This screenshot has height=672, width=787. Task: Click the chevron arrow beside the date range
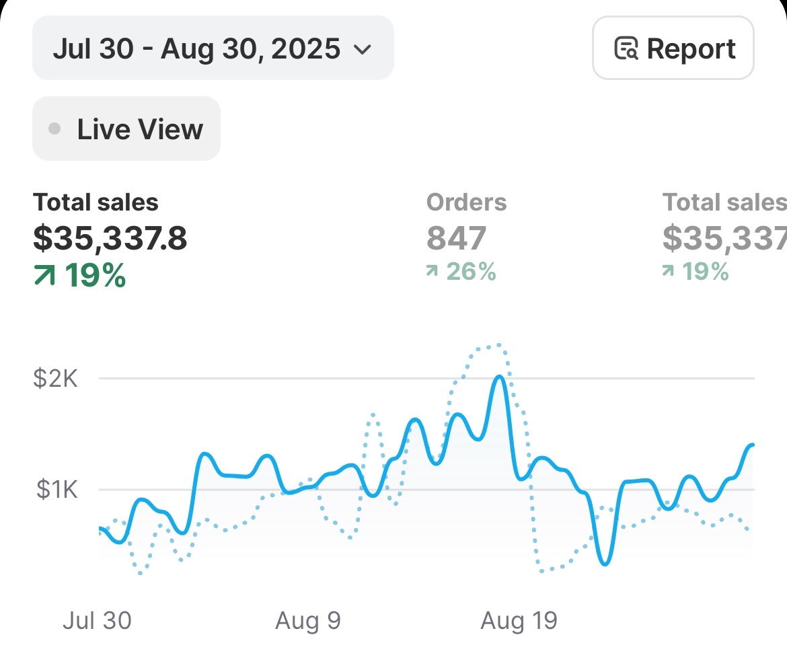click(x=362, y=49)
